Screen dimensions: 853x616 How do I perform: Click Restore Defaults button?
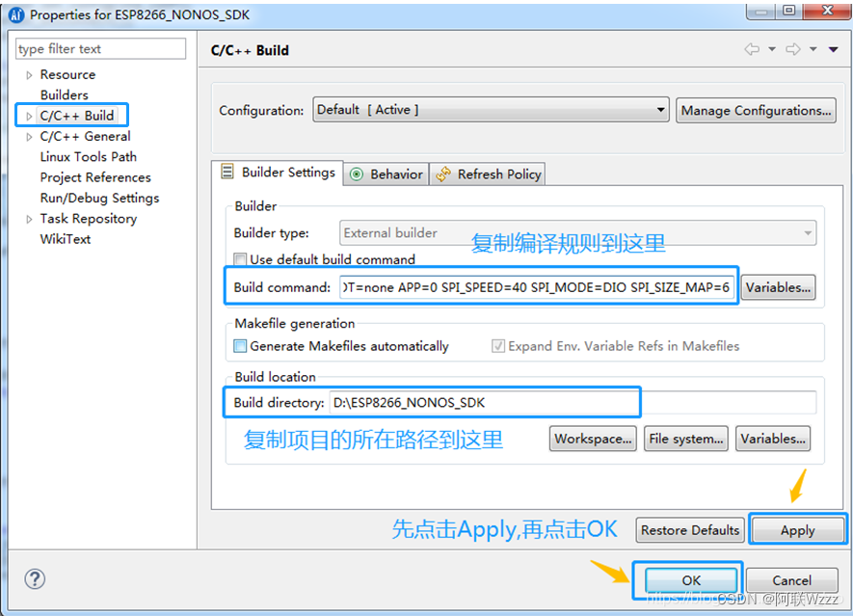pos(690,529)
